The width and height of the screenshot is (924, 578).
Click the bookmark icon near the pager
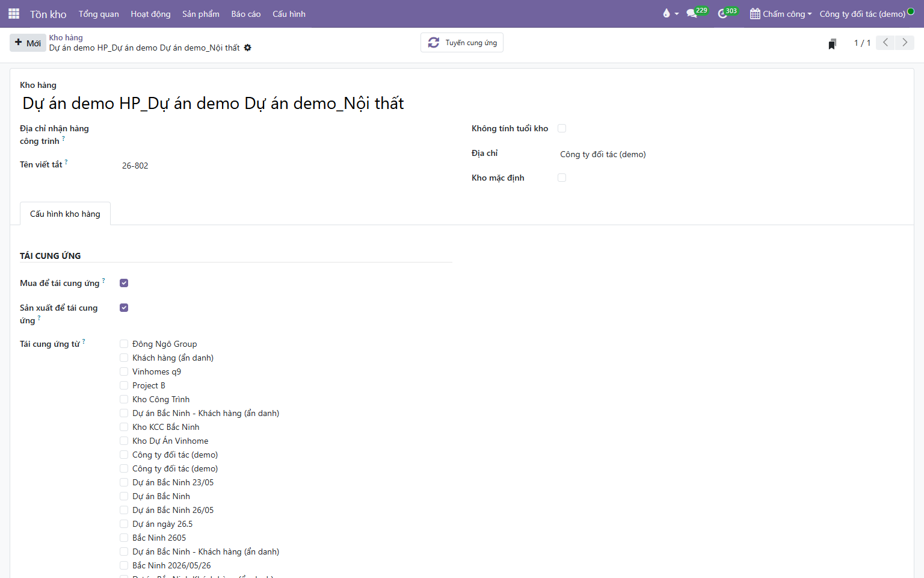[x=832, y=43]
